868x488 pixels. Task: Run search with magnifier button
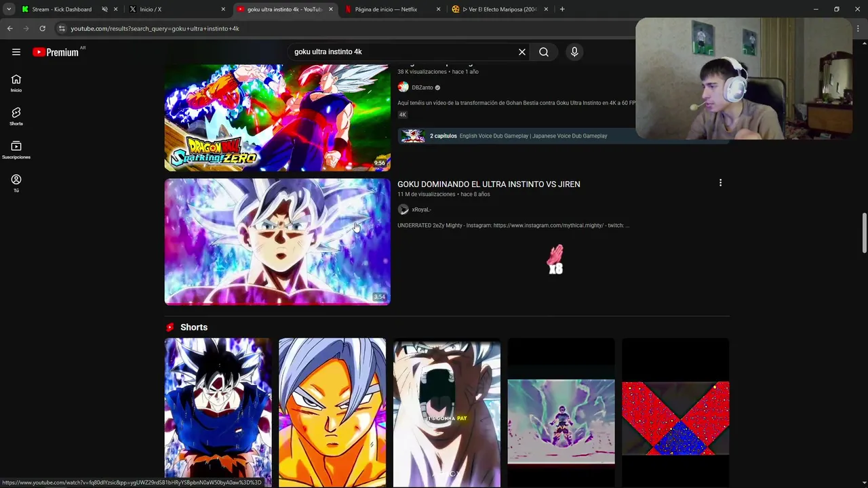pyautogui.click(x=544, y=52)
